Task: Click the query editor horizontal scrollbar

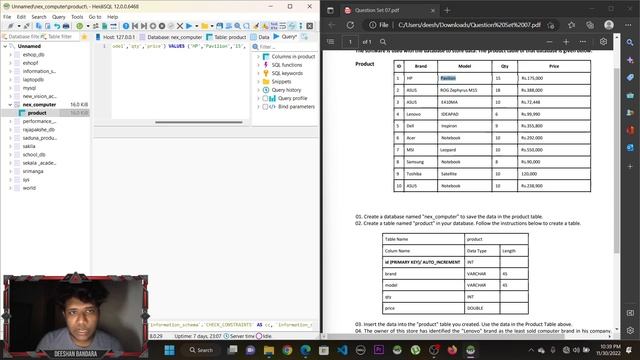Action: click(199, 122)
